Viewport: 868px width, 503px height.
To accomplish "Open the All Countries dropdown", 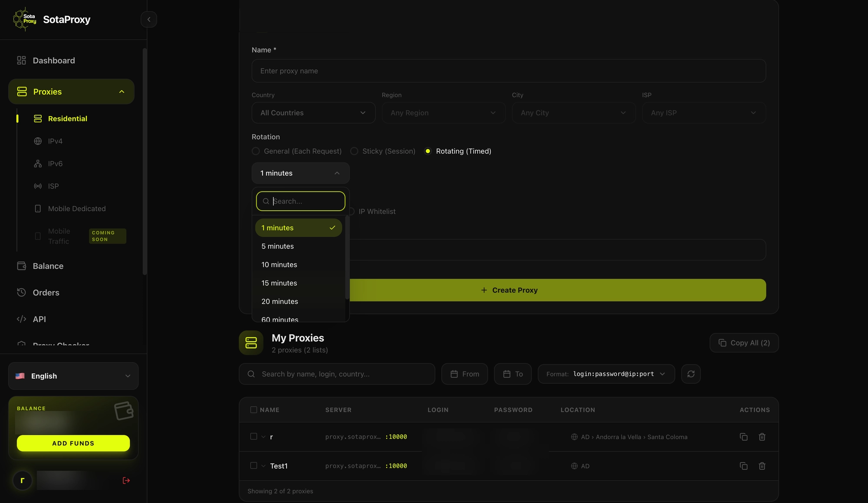I will click(313, 113).
